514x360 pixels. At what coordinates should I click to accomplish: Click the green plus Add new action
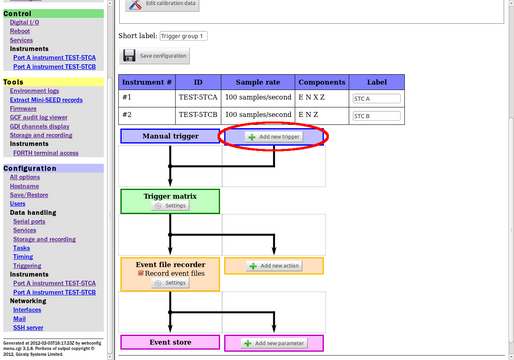(x=253, y=266)
